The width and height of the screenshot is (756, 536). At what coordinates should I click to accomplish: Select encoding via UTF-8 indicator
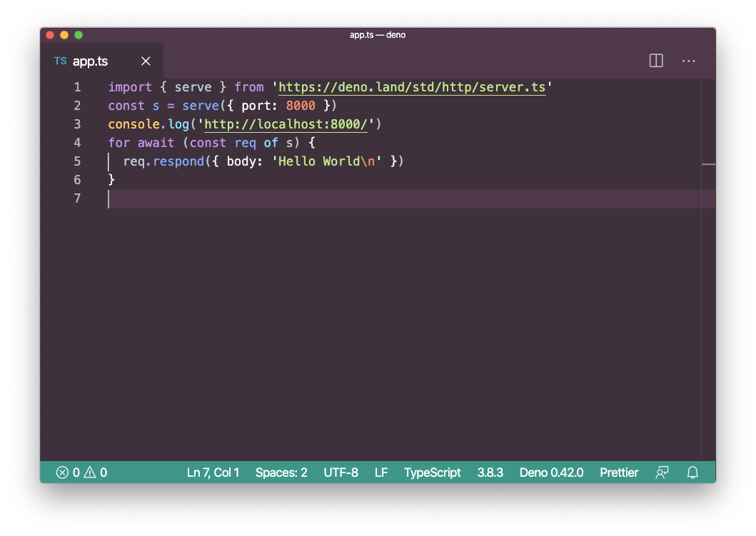[x=341, y=472]
